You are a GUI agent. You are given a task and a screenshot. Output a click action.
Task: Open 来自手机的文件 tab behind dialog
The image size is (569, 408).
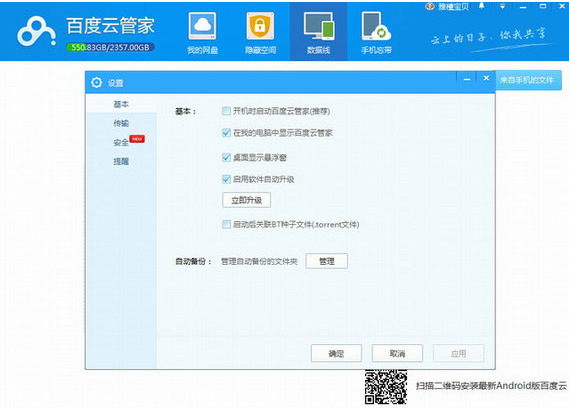(528, 80)
